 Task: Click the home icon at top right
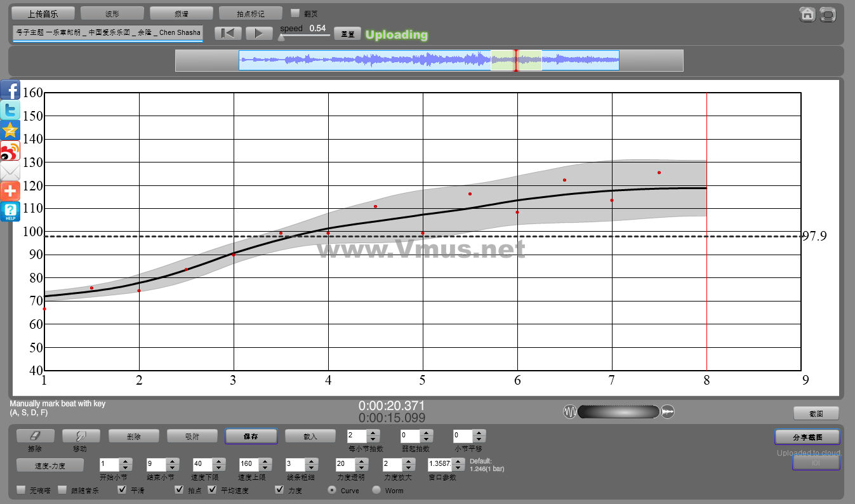(x=807, y=15)
